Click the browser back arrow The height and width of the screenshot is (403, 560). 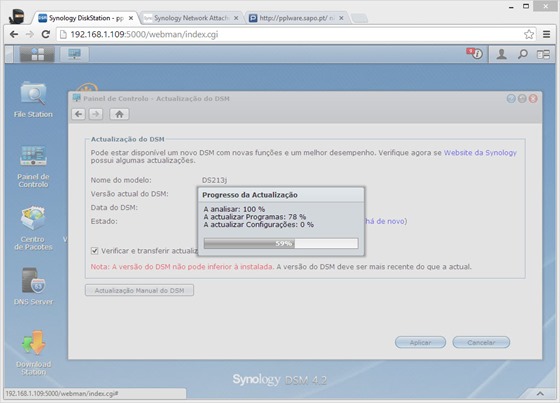click(14, 34)
